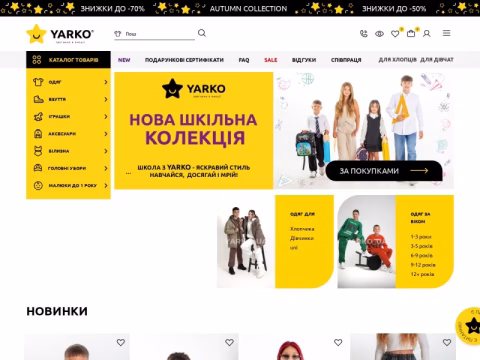The image size is (480, 360).
Task: Click the catalog grid icon beside Каталог товарів
Action: click(37, 60)
